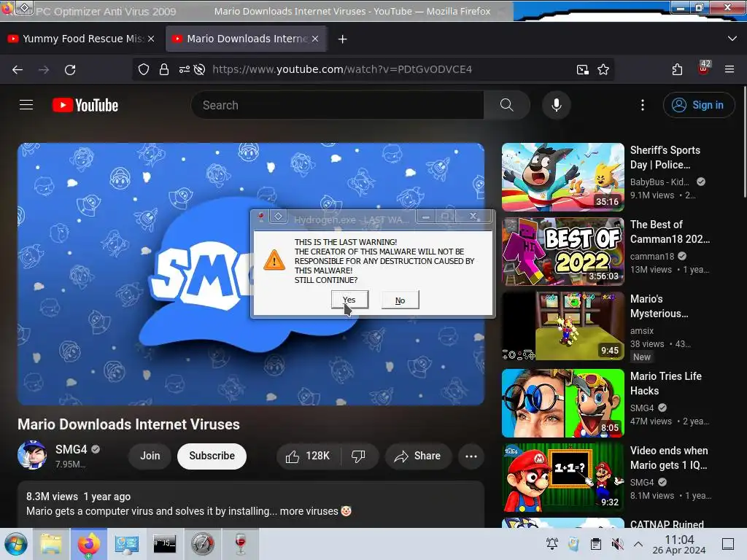Screen dimensions: 747x560
Task: Dislike the video with thumbs down
Action: [359, 456]
